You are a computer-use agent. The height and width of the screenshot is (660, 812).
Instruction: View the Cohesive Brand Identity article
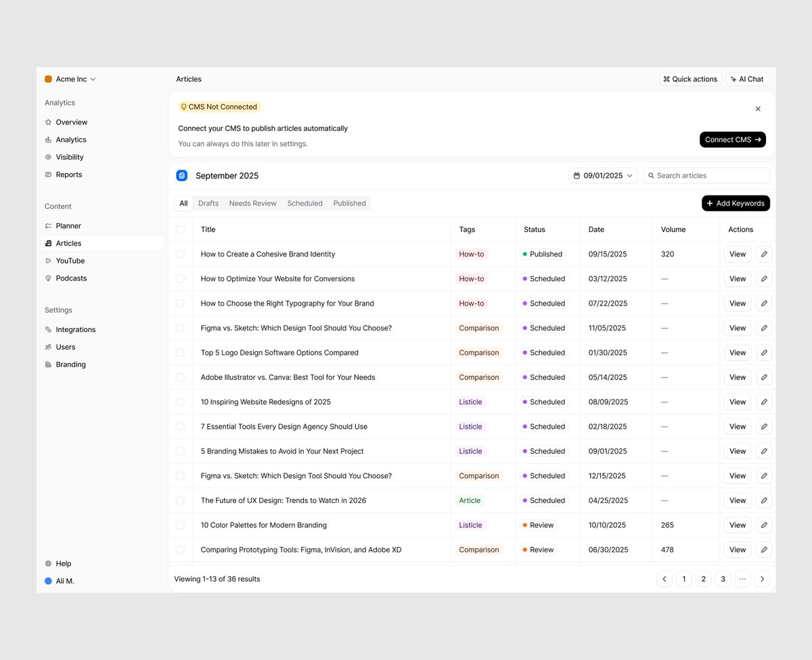tap(738, 254)
